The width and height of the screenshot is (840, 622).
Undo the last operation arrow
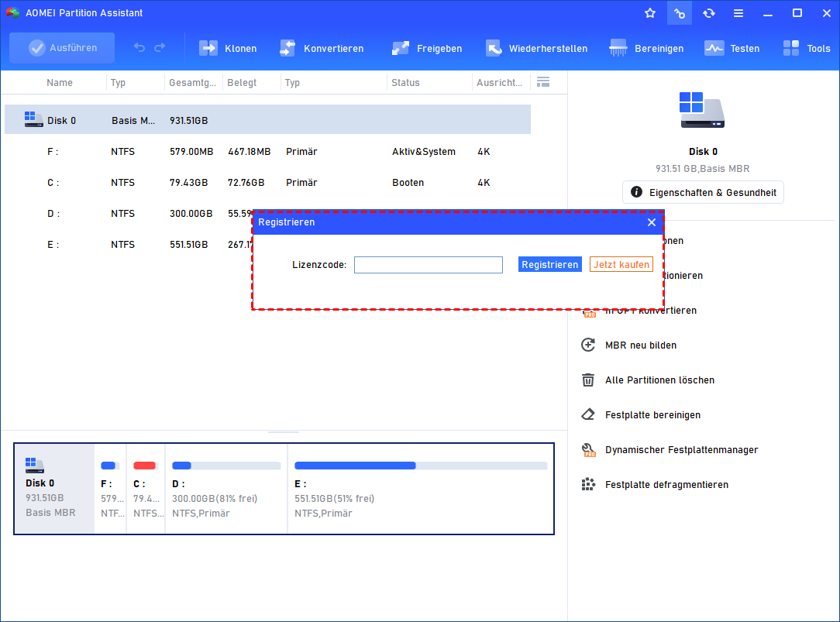(x=139, y=48)
